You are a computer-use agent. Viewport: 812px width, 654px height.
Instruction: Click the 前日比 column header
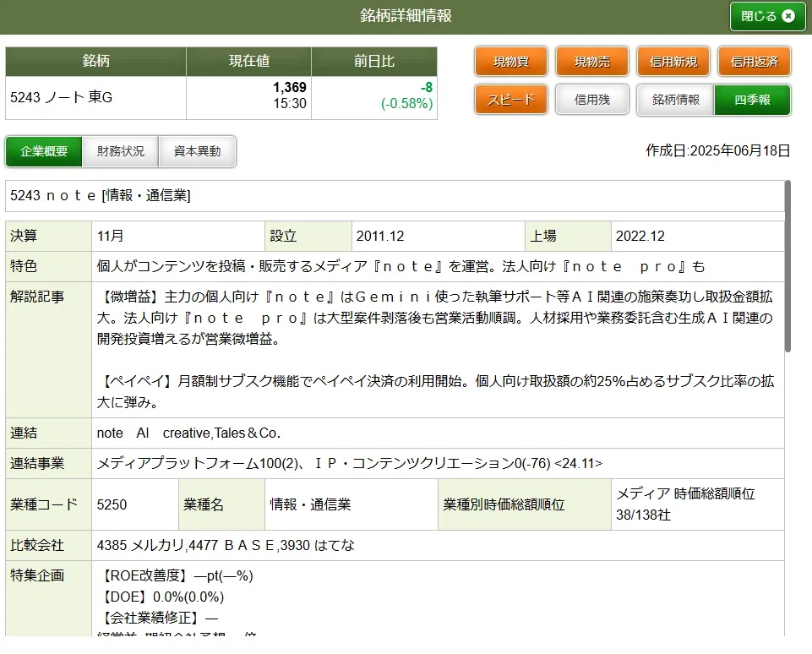point(374,61)
